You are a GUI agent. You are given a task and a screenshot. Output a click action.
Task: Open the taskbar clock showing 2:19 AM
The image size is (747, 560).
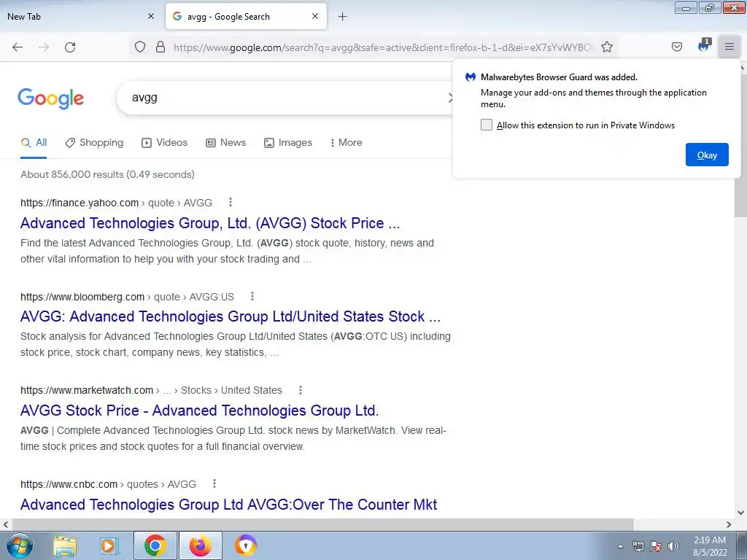(x=710, y=546)
